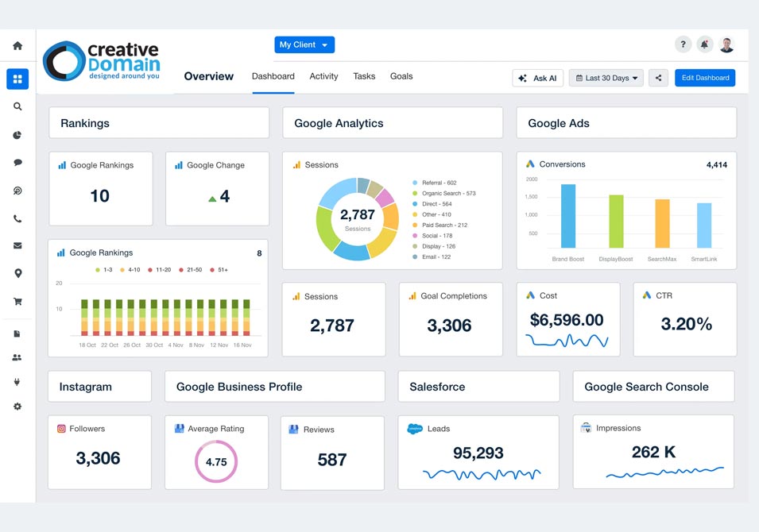Viewport: 759px width, 532px height.
Task: Click the Instagram icon beside Followers
Action: [x=61, y=429]
